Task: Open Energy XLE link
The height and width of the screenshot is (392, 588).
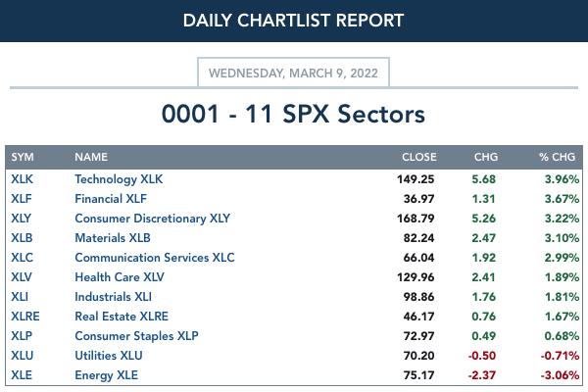Action: click(107, 375)
